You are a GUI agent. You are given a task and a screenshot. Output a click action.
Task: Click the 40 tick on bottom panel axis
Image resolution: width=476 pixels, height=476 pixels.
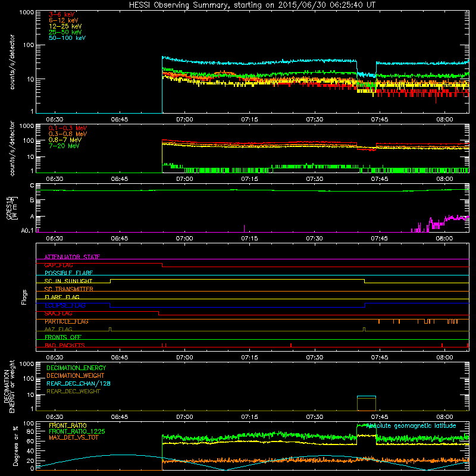tap(30, 451)
